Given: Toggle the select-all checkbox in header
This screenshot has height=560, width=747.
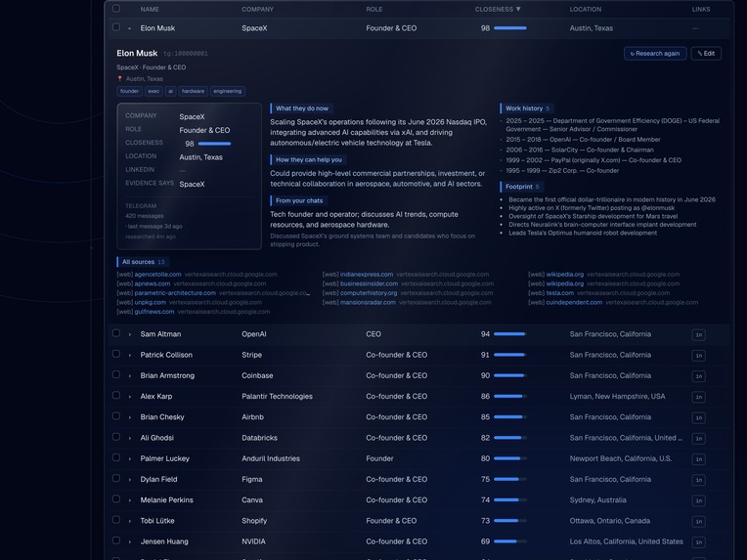Looking at the screenshot, I should click(116, 8).
